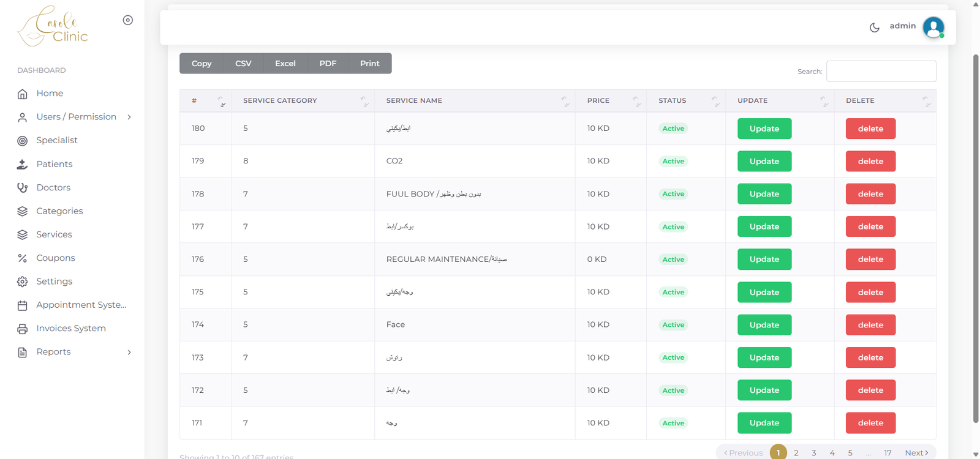Click the Invoices System printer icon
The width and height of the screenshot is (980, 459).
(23, 329)
